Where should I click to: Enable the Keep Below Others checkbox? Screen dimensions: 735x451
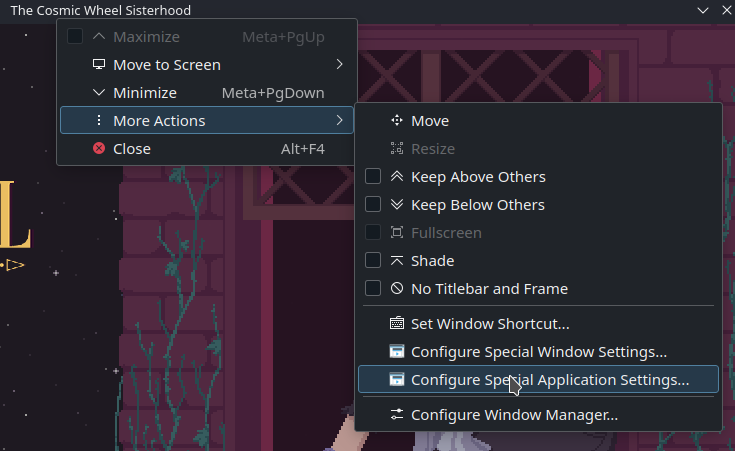tap(373, 204)
